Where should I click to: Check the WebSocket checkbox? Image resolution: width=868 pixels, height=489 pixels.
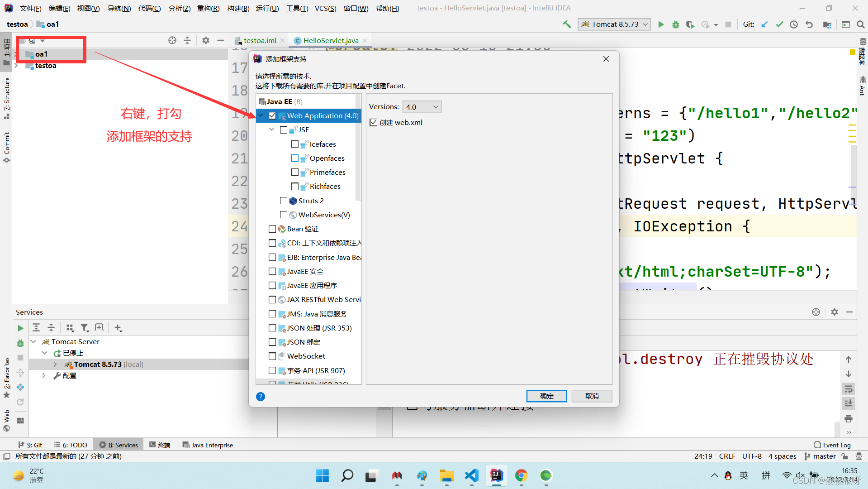tap(272, 356)
